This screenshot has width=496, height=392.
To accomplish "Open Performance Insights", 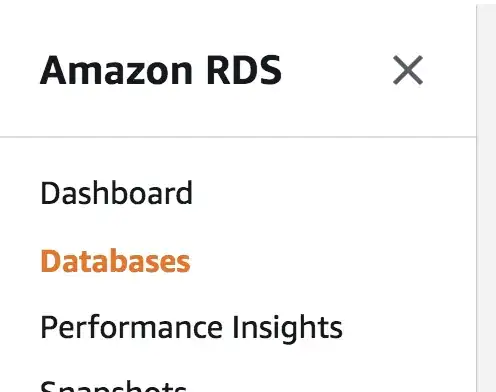I will coord(191,328).
